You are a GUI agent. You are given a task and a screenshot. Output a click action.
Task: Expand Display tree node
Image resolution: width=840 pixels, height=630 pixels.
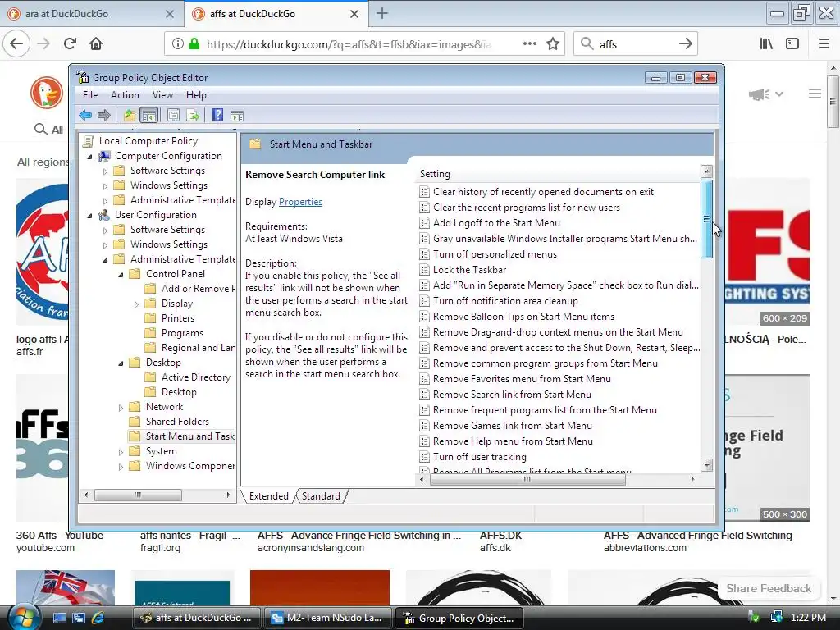pos(136,304)
